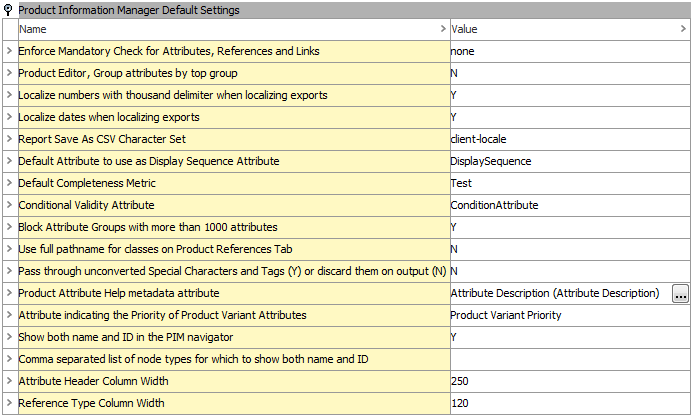Sort by the Name column header

click(230, 29)
